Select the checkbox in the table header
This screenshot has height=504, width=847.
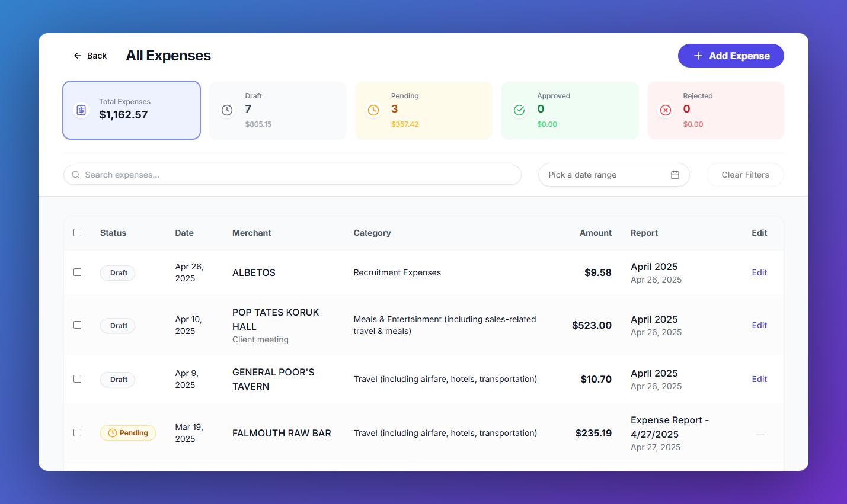pos(77,232)
